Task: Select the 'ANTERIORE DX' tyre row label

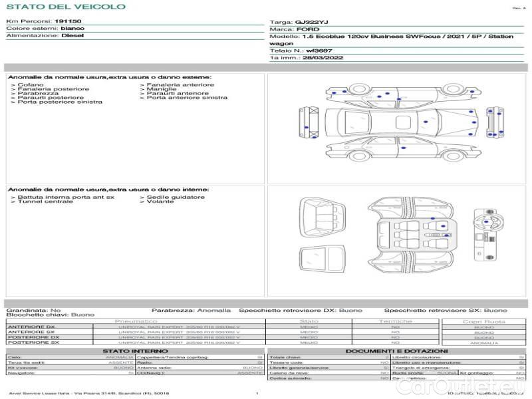Action: (x=31, y=327)
